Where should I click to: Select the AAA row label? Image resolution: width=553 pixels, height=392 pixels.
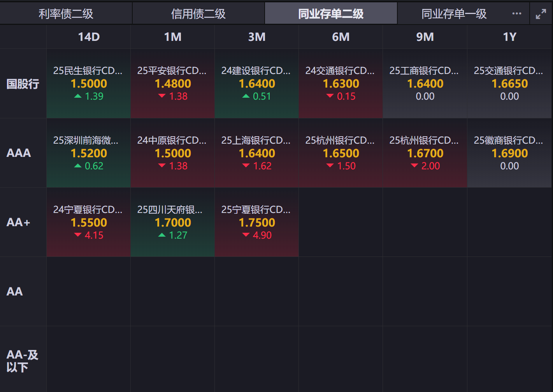point(23,153)
